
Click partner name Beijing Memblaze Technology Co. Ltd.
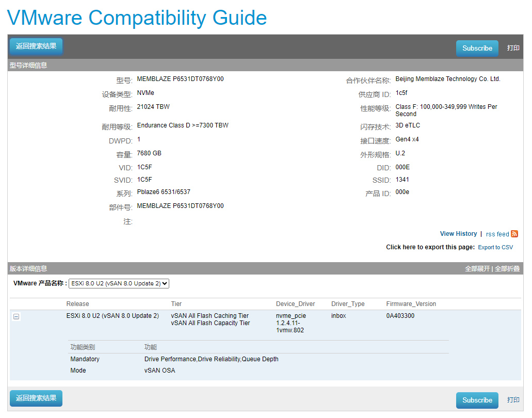447,79
